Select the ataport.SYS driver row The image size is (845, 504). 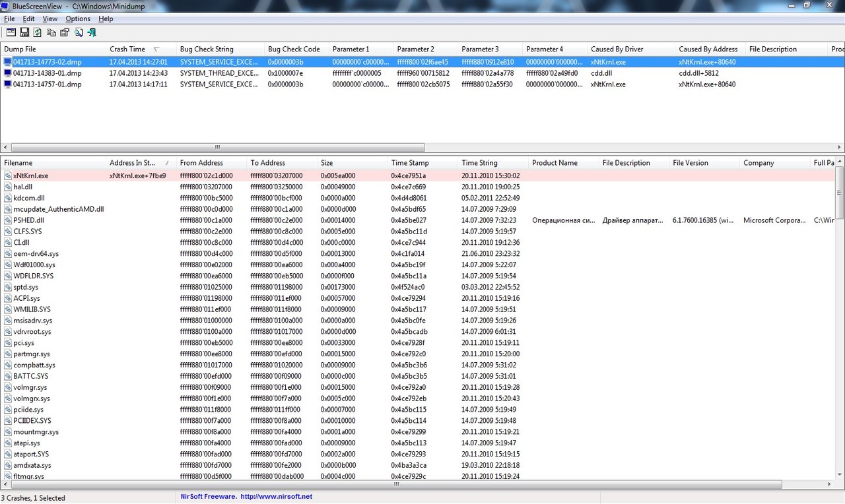[417, 455]
